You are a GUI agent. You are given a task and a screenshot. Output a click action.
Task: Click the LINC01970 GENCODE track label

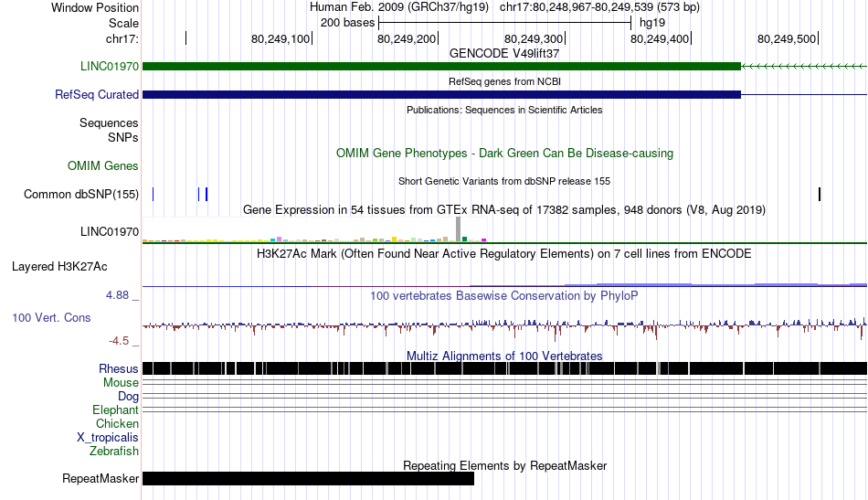click(x=109, y=67)
